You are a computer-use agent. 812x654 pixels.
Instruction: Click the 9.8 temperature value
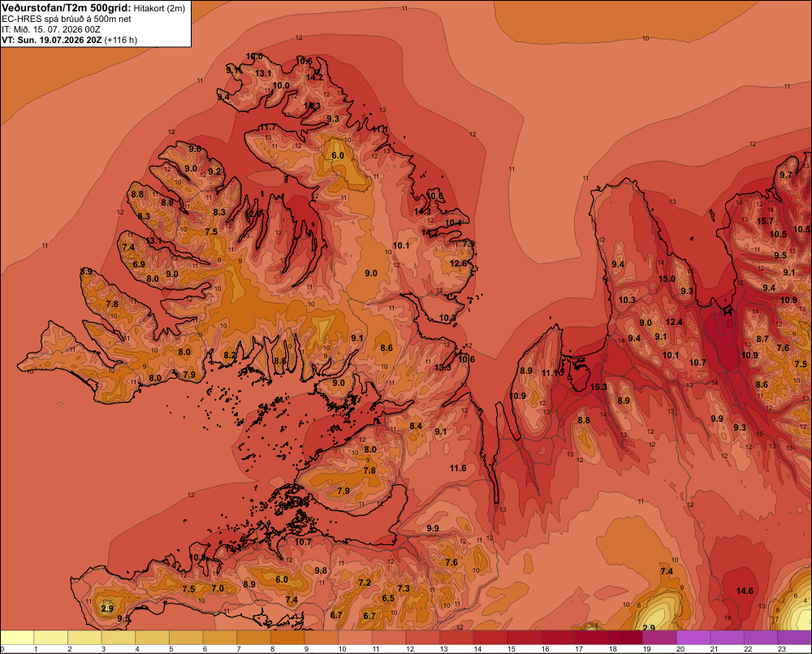click(321, 570)
